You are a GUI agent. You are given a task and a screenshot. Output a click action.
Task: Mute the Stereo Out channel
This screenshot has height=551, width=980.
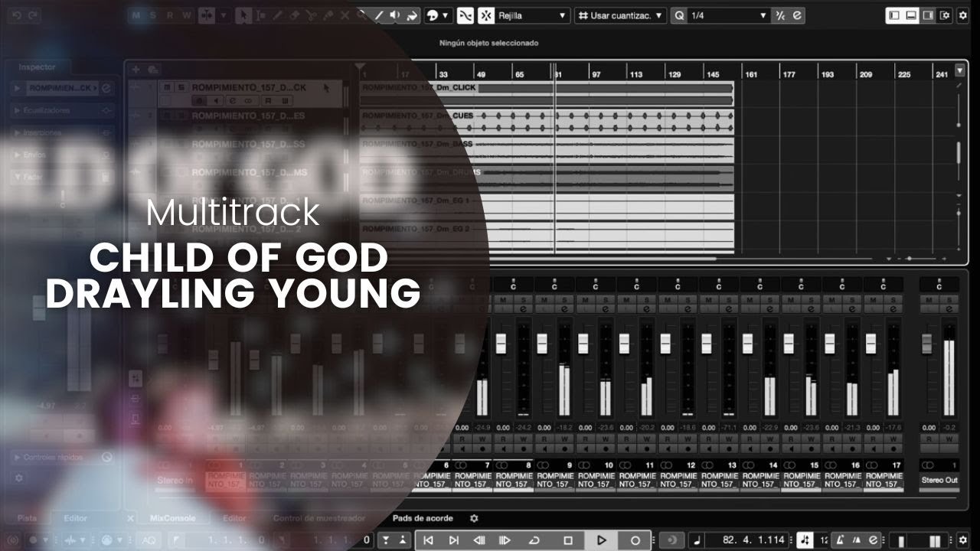[929, 299]
